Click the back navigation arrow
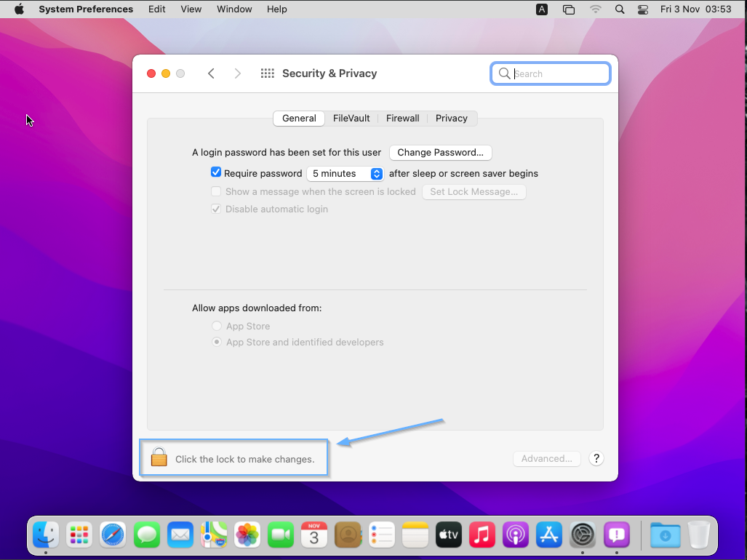The width and height of the screenshot is (747, 560). 211,73
